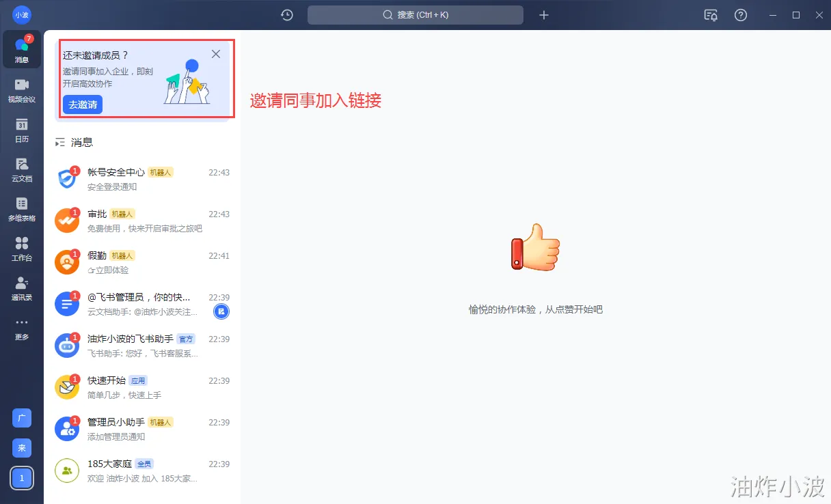
Task: Click the 假勤 avatar icon
Action: coord(67,262)
